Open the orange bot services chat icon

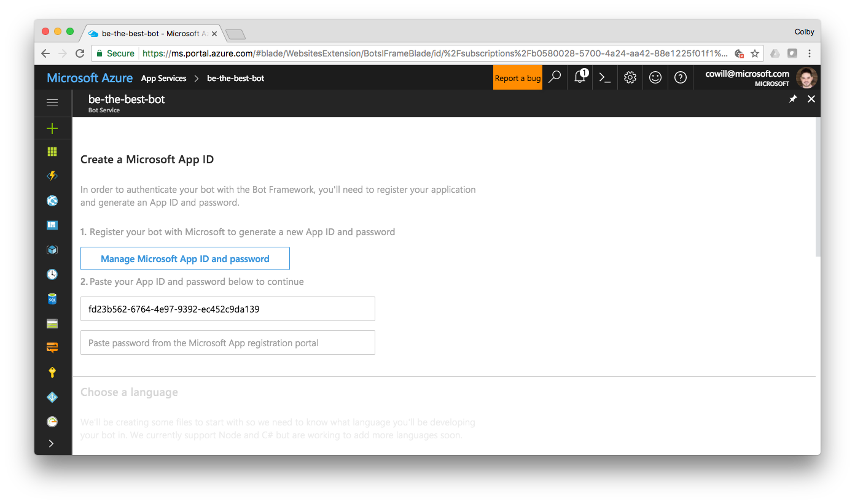click(52, 348)
